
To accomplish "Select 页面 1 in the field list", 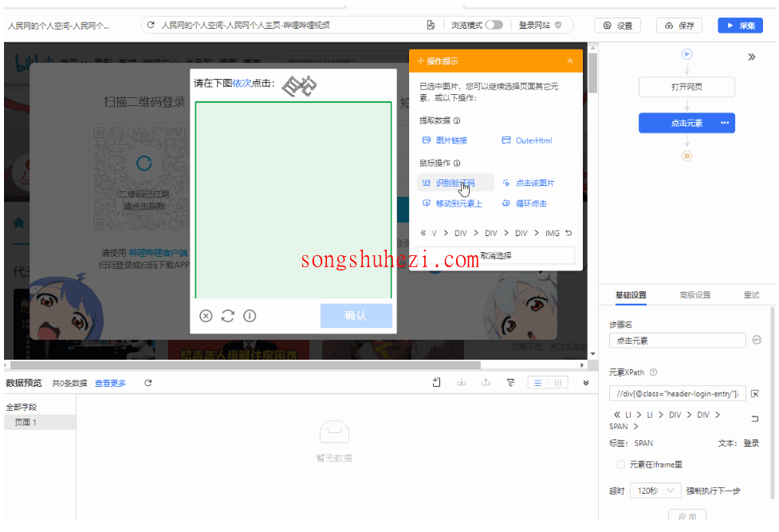I will tap(40, 422).
